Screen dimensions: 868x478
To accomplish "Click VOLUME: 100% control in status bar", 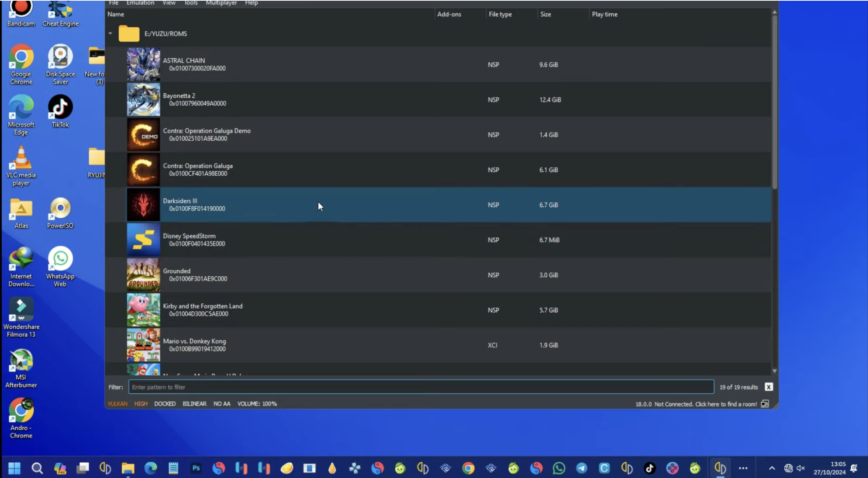I will point(257,404).
